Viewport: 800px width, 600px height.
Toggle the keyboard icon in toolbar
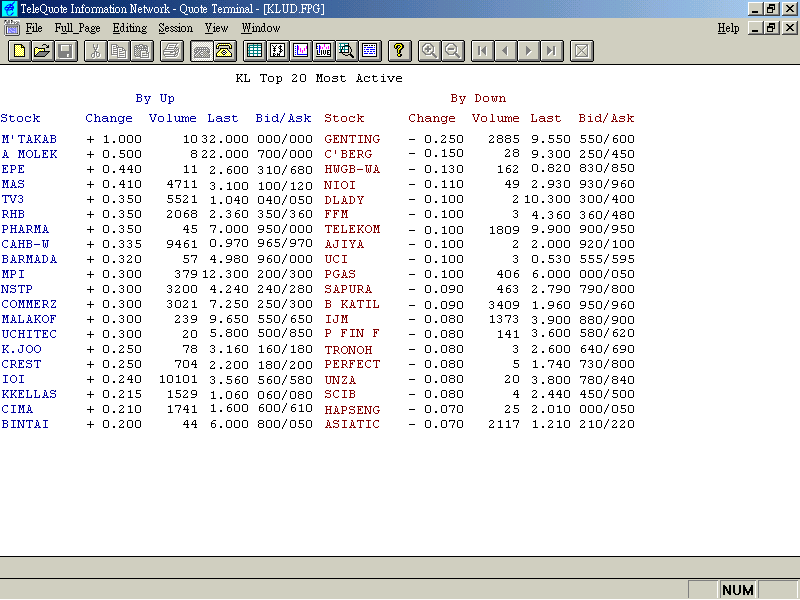(x=202, y=51)
